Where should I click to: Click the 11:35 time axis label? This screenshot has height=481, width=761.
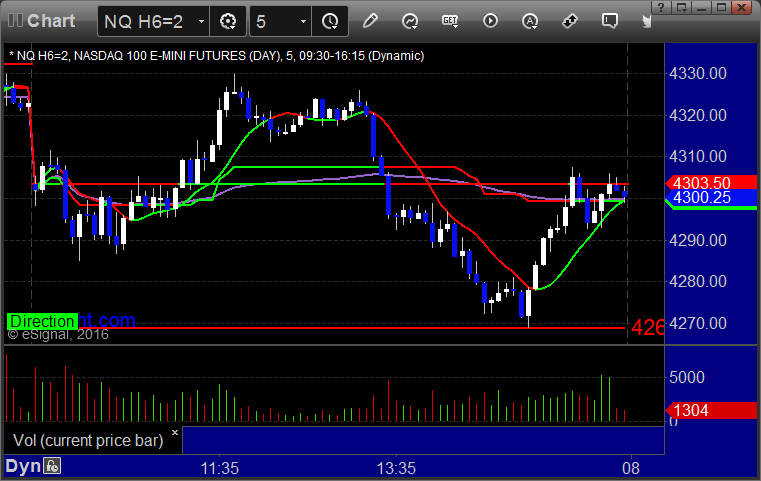[220, 468]
